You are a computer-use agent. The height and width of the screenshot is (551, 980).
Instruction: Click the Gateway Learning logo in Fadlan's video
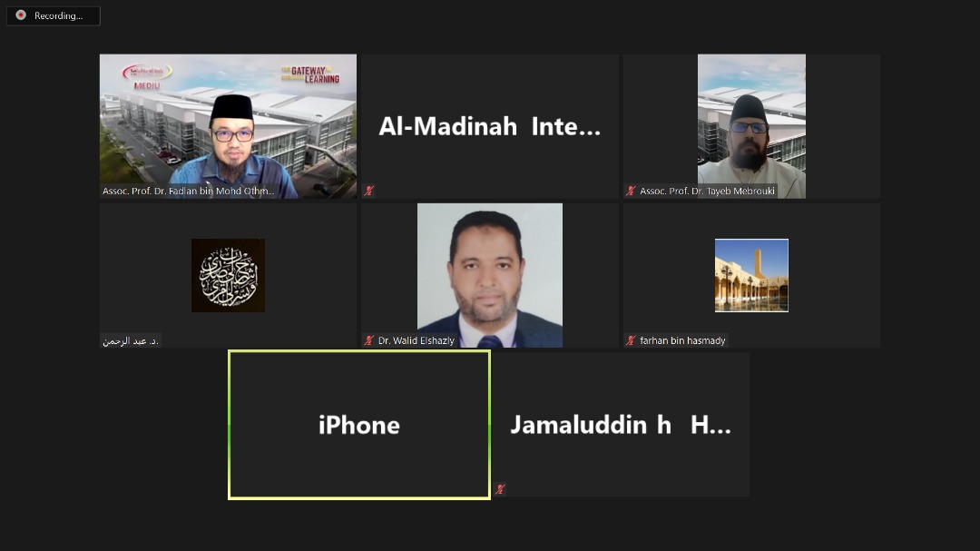point(310,74)
